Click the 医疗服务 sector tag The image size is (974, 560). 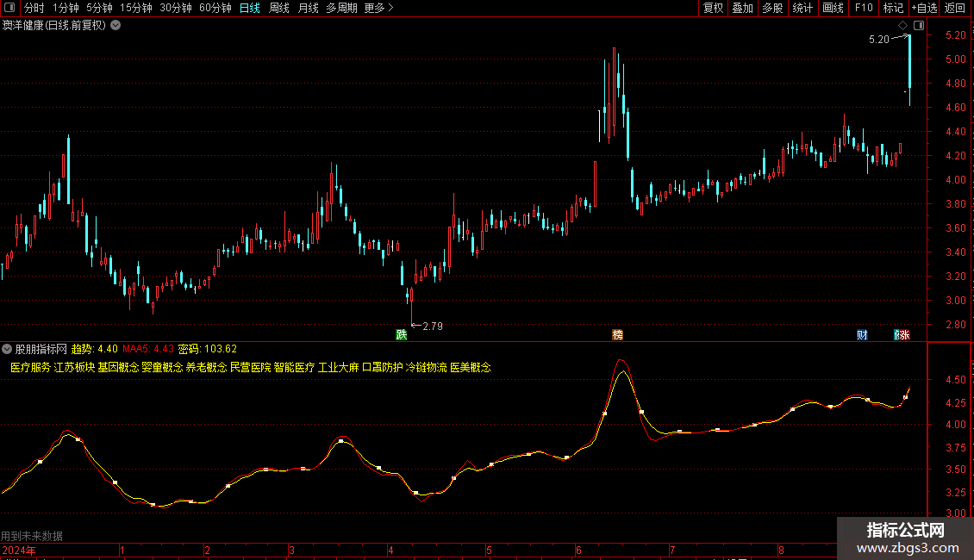[30, 368]
